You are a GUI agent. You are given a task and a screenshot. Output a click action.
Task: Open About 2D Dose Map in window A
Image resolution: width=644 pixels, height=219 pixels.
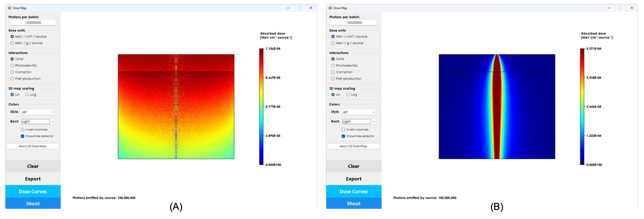coord(33,146)
